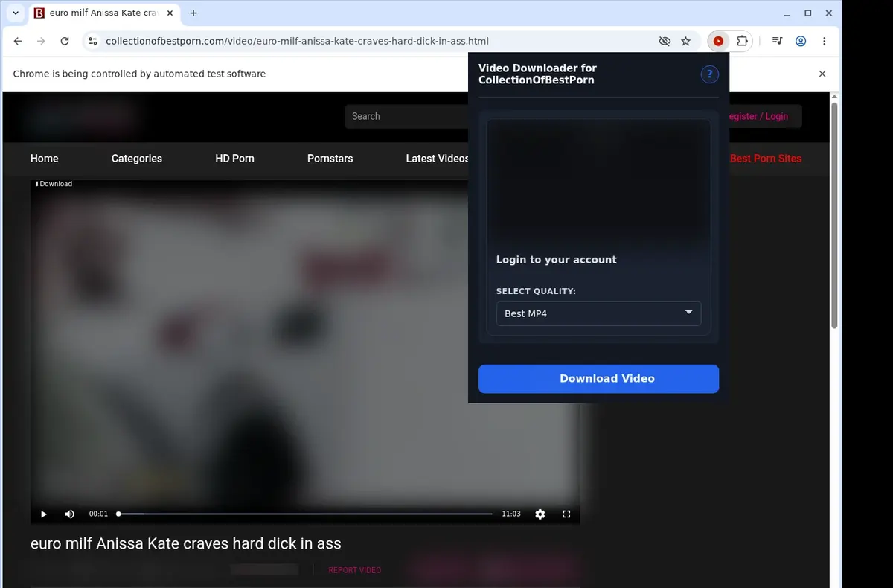Go forward with the forward arrow
Screen dimensions: 893x588
click(x=41, y=42)
